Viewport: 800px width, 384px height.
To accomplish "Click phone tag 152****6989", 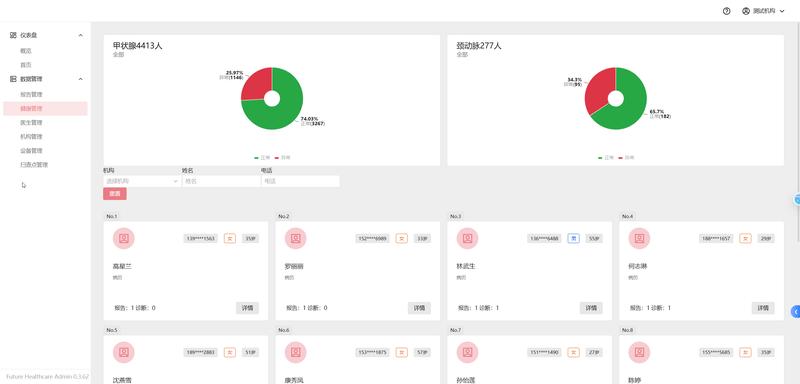I will coord(373,239).
